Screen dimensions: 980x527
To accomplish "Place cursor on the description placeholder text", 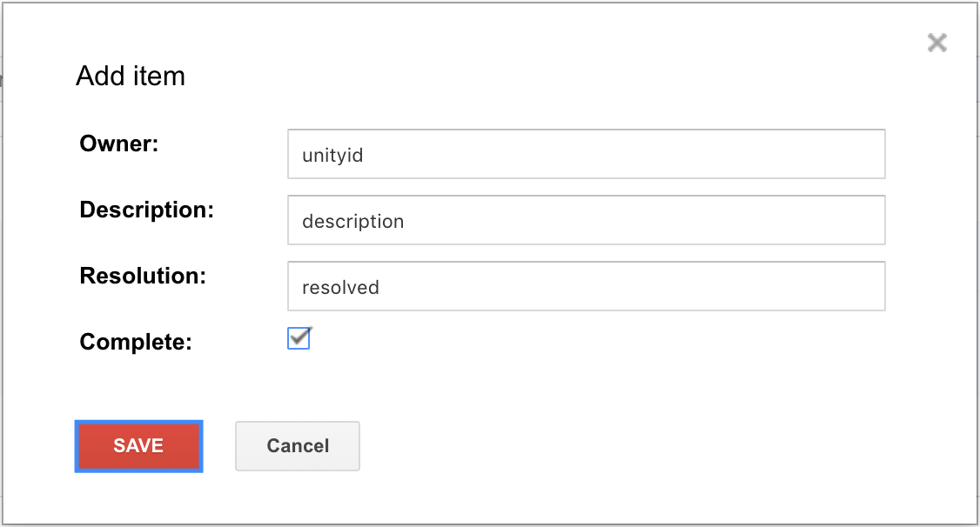I will (353, 222).
